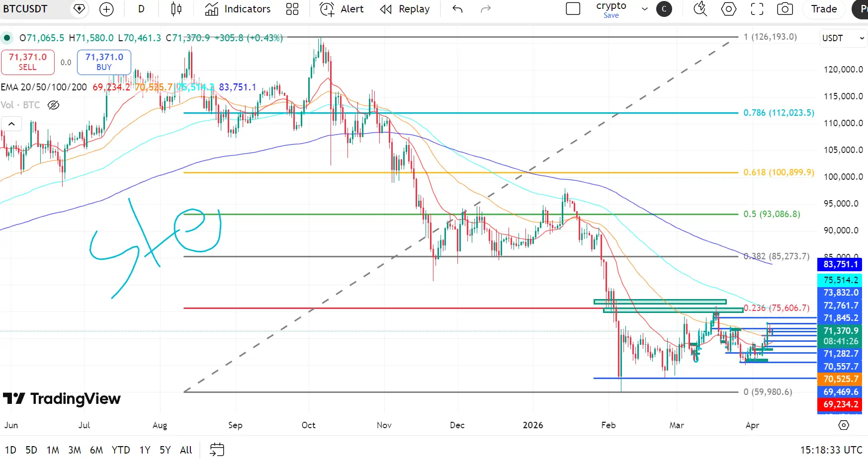
Task: Undo the last chart action
Action: [457, 9]
